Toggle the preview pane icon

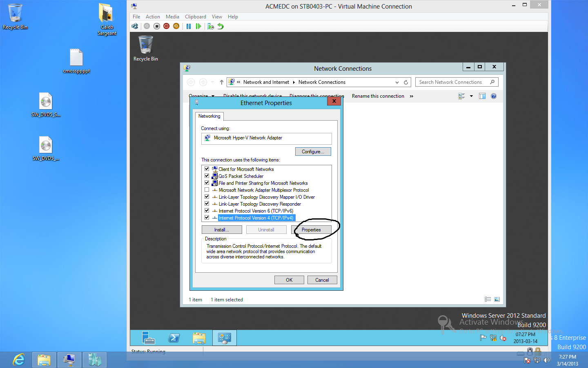tap(482, 96)
